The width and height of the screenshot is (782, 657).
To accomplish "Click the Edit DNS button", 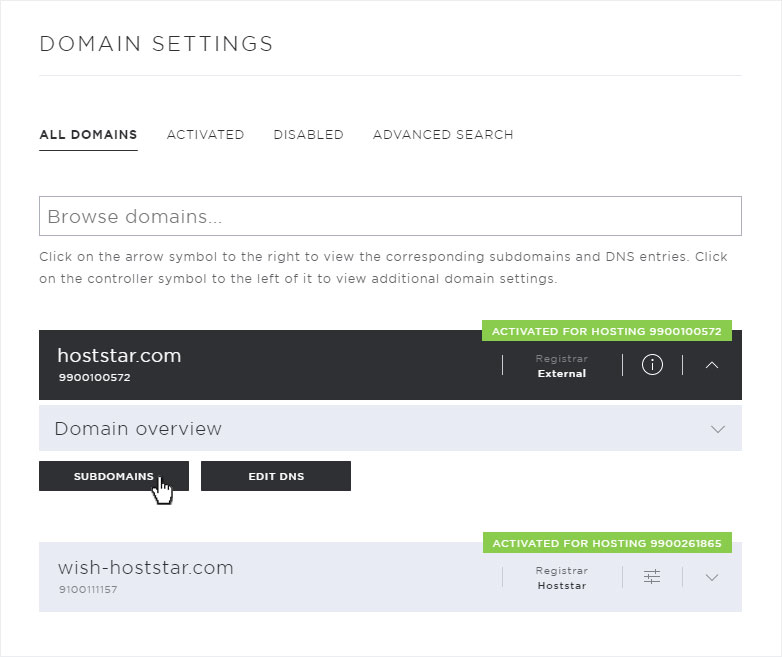I will (x=276, y=476).
